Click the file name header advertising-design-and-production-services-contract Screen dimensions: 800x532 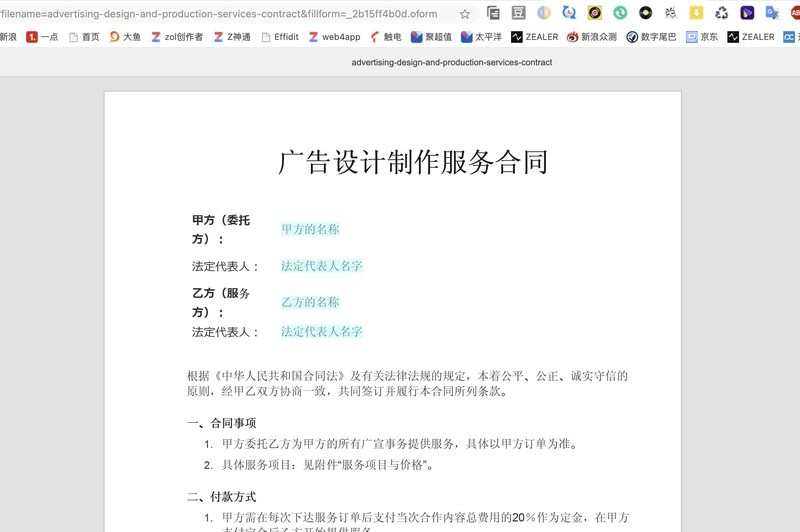[452, 62]
